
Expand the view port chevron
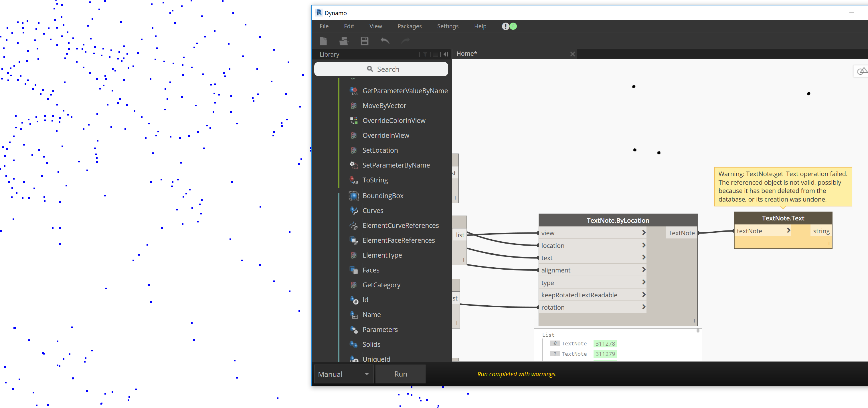click(644, 233)
